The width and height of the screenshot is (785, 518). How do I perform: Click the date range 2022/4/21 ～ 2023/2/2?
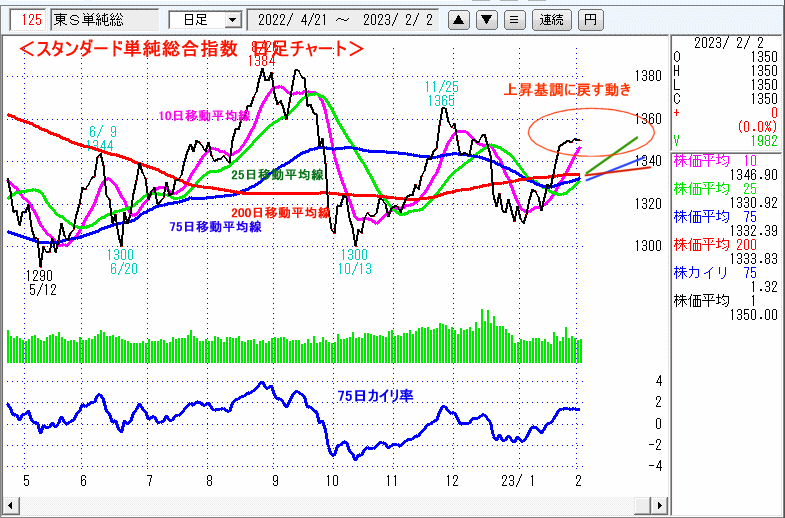click(347, 19)
